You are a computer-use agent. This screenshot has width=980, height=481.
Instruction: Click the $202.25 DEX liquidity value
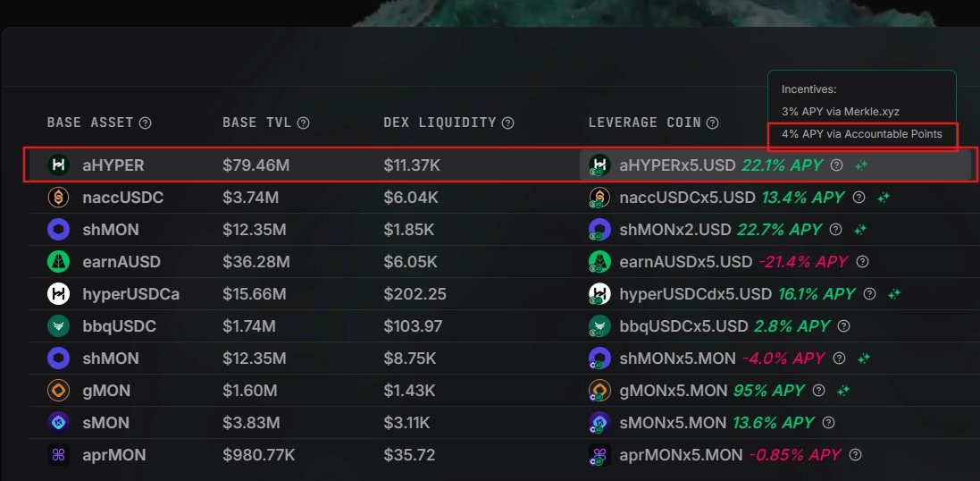click(415, 295)
